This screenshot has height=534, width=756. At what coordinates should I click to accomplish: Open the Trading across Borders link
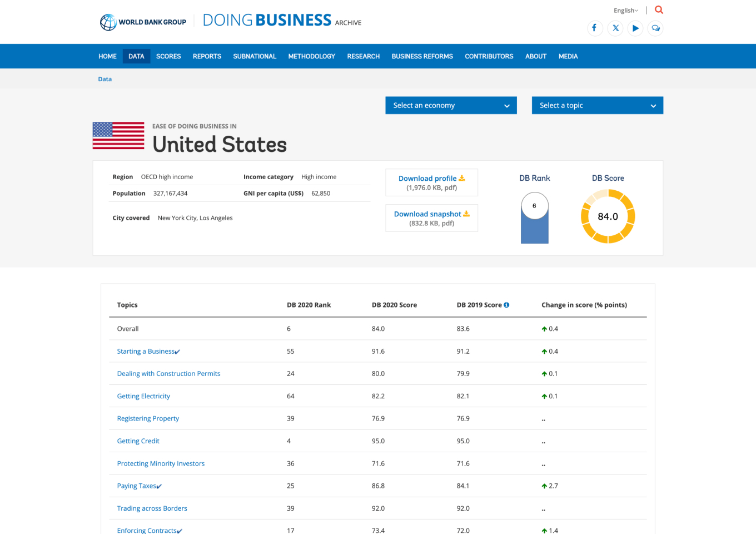click(152, 508)
